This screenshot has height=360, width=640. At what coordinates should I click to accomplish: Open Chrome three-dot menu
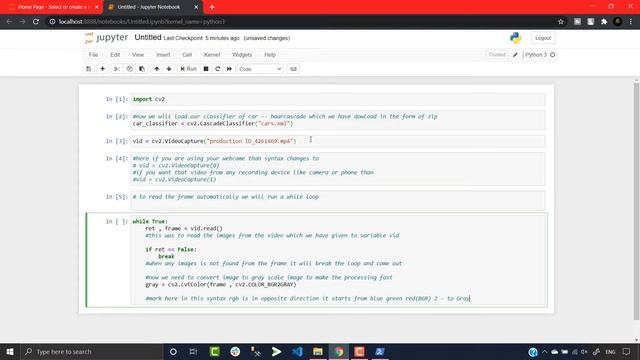click(631, 22)
